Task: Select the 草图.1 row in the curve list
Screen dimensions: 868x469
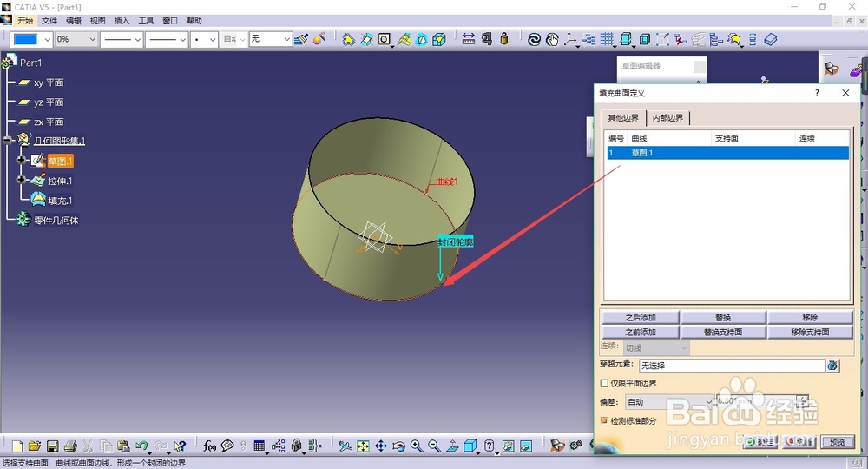Action: click(727, 153)
